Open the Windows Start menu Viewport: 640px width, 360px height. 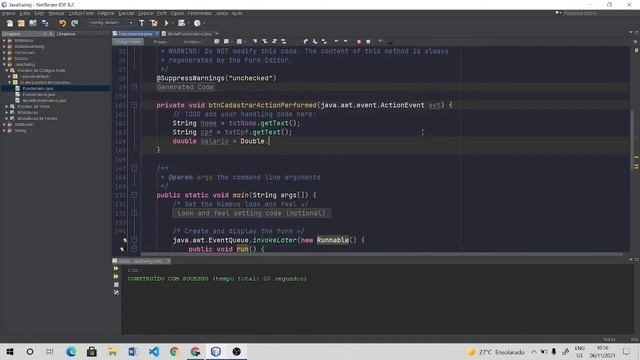10,351
